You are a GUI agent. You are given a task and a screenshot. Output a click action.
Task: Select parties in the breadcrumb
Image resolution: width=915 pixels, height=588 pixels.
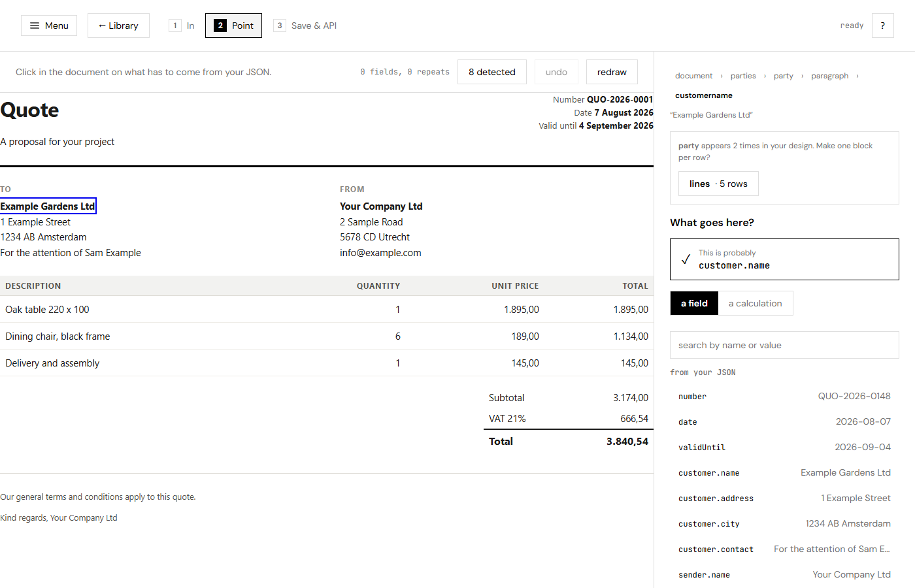(743, 76)
